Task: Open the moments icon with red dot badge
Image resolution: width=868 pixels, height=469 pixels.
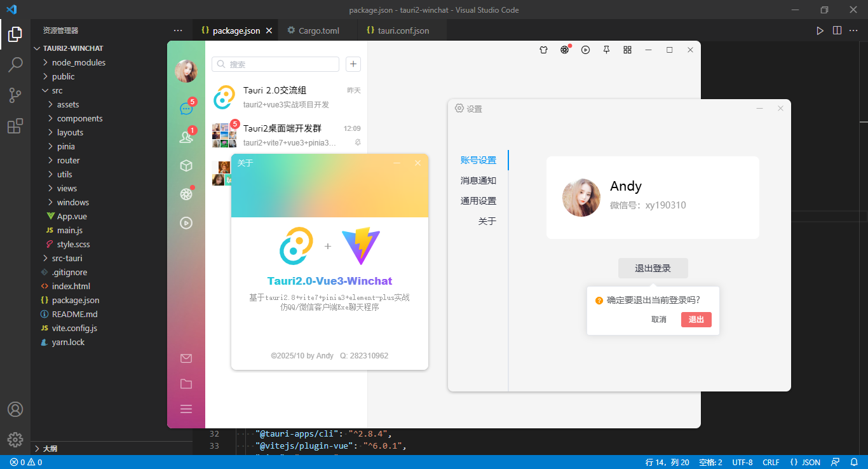Action: click(186, 194)
